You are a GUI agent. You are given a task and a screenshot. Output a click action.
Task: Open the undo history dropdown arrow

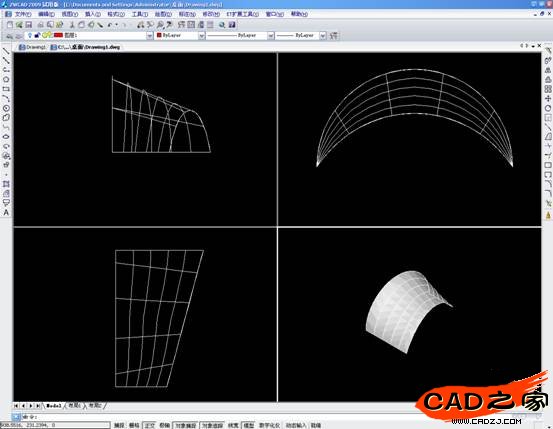tap(116, 25)
